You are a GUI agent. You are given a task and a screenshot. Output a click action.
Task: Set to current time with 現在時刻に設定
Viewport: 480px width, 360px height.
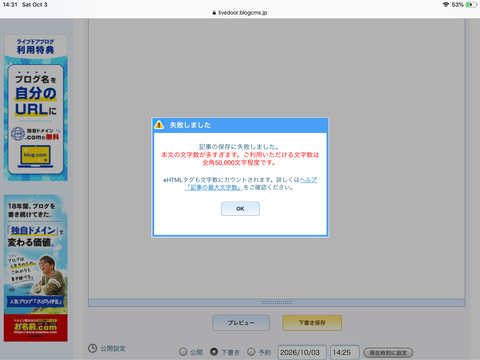(x=388, y=353)
